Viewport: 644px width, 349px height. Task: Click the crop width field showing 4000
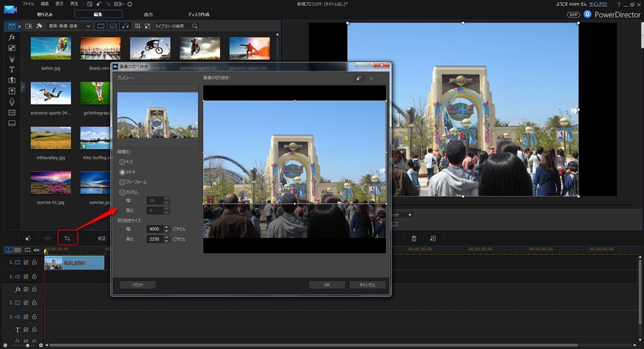(155, 229)
